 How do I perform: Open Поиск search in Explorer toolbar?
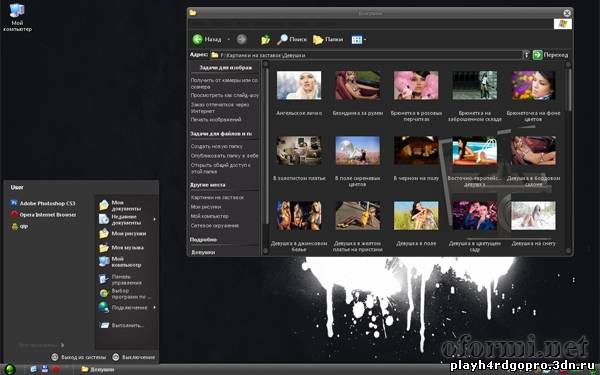pyautogui.click(x=292, y=39)
